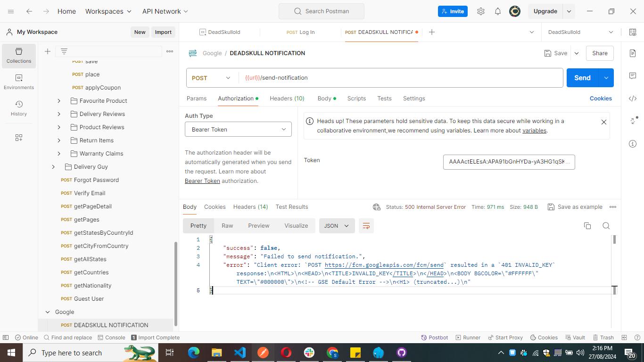This screenshot has height=362, width=644.
Task: Open the POST method dropdown
Action: (x=212, y=78)
